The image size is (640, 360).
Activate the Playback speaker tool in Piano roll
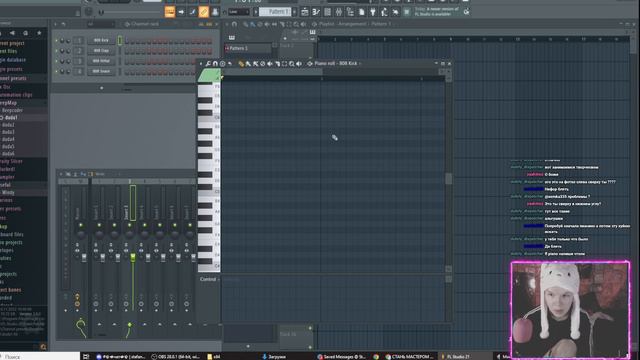click(299, 64)
